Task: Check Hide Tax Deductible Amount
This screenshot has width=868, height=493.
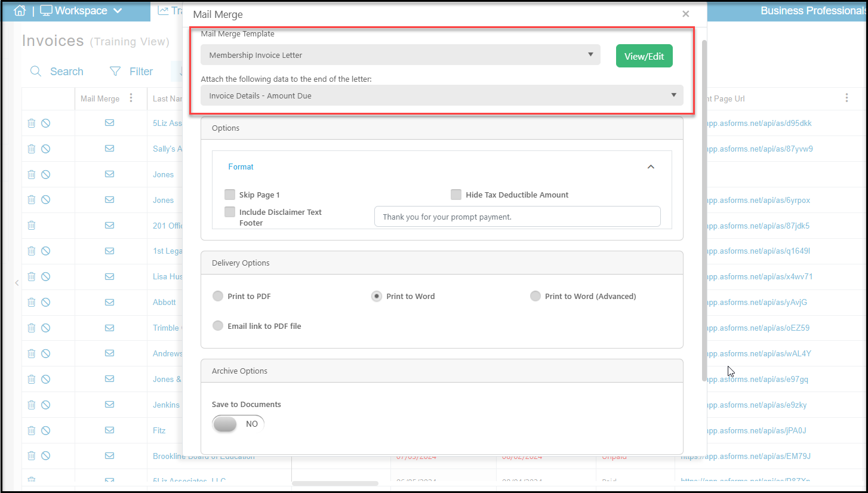Action: tap(456, 195)
